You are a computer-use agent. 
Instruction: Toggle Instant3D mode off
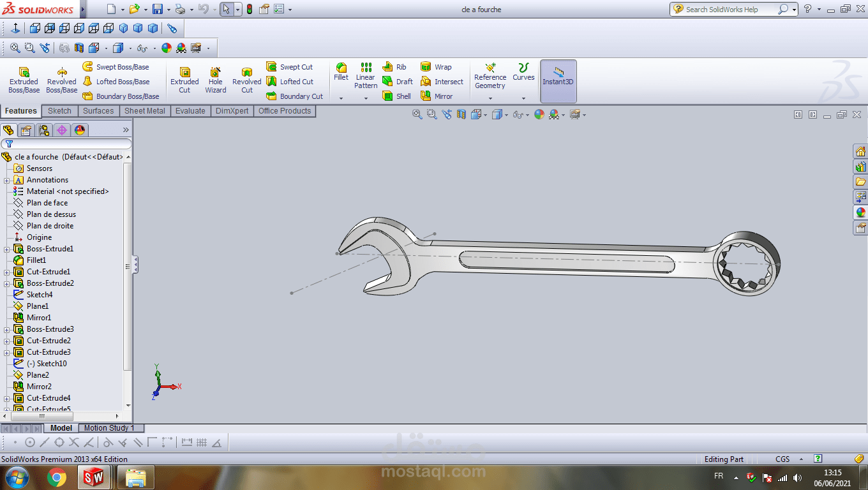point(558,81)
